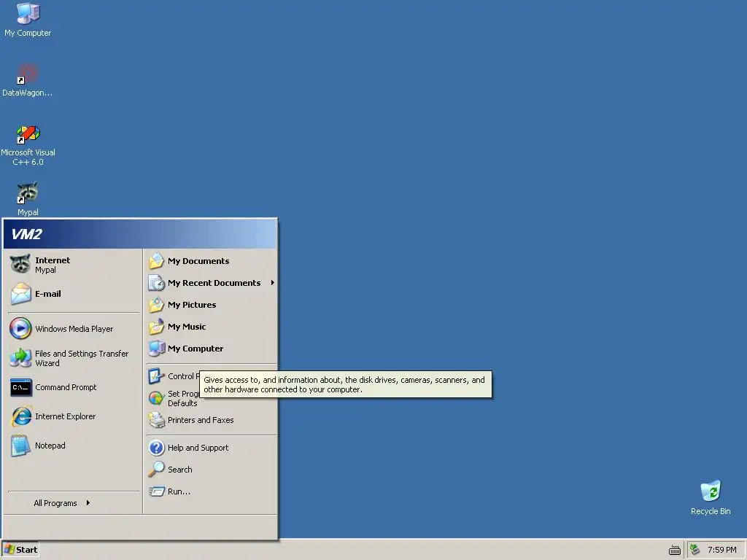Click the Control Panel icon
This screenshot has width=747, height=560.
click(x=156, y=376)
